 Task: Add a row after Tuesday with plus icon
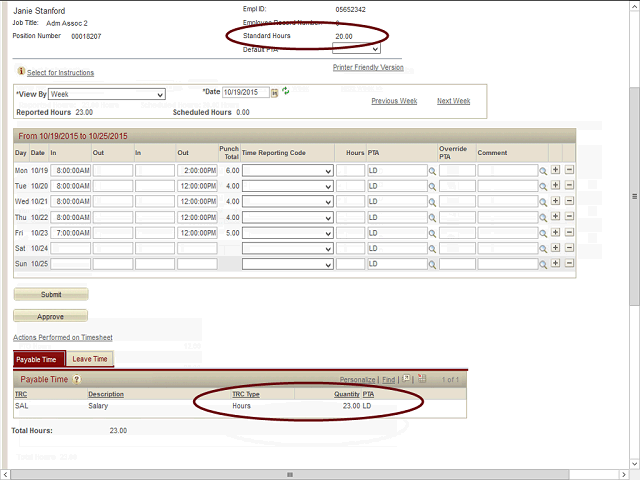point(556,186)
